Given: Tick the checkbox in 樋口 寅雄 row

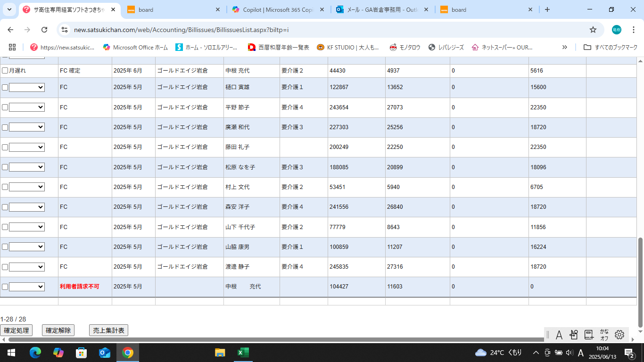Looking at the screenshot, I should pyautogui.click(x=5, y=87).
